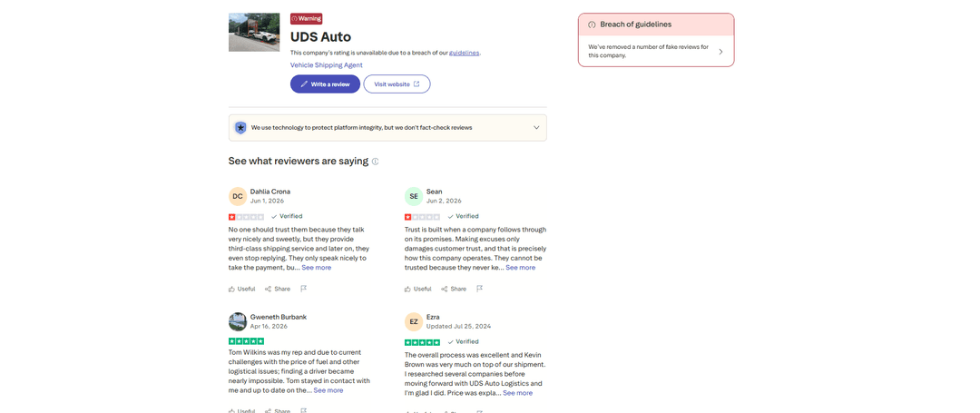
Task: Click Dahlia Crona's DC avatar
Action: click(238, 196)
